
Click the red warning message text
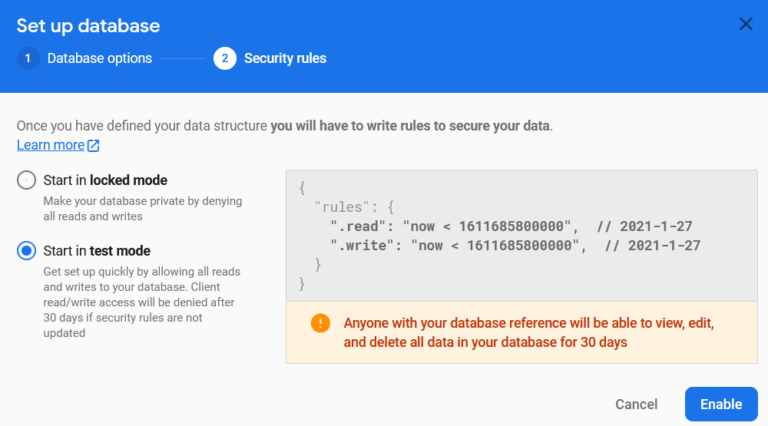(x=528, y=332)
